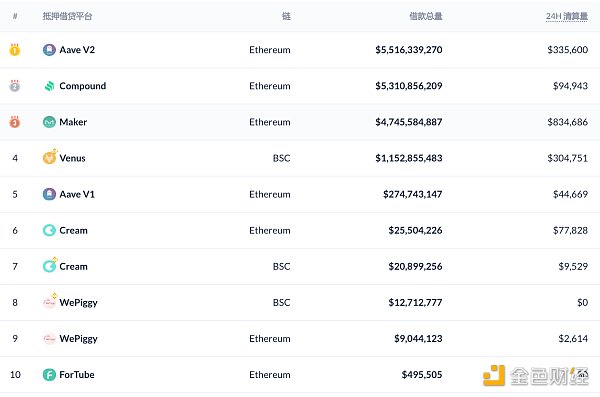This screenshot has height=397, width=600.
Task: Click the Venus logo icon
Action: tap(50, 157)
